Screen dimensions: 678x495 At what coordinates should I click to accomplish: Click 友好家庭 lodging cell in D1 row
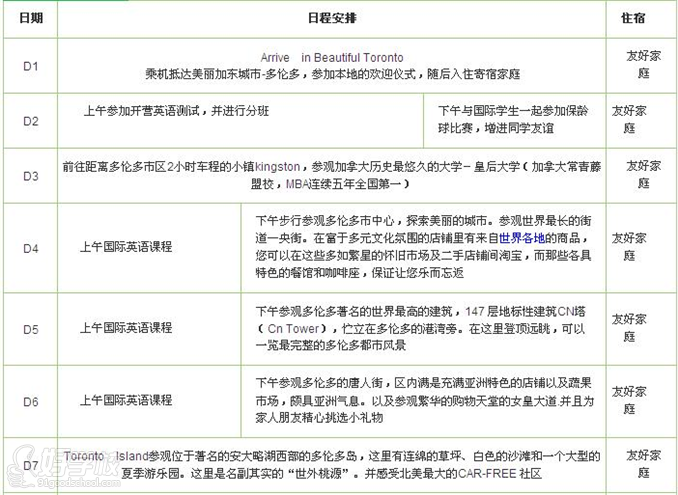point(643,64)
